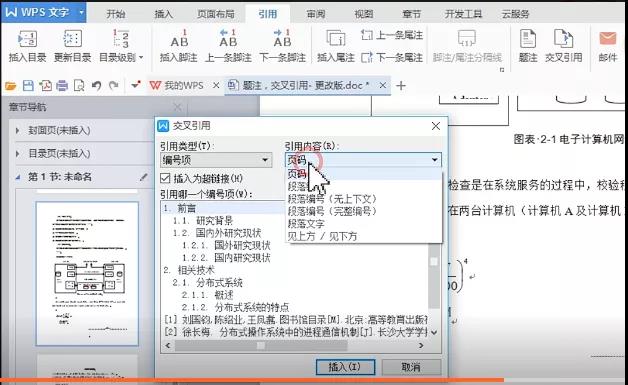Click the export to PDF icon
This screenshot has width=628, height=385.
click(x=45, y=86)
